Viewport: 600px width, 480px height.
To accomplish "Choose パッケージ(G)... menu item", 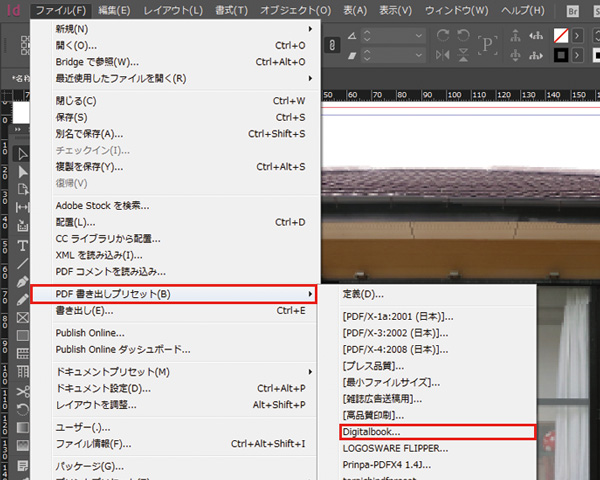I will (175, 466).
